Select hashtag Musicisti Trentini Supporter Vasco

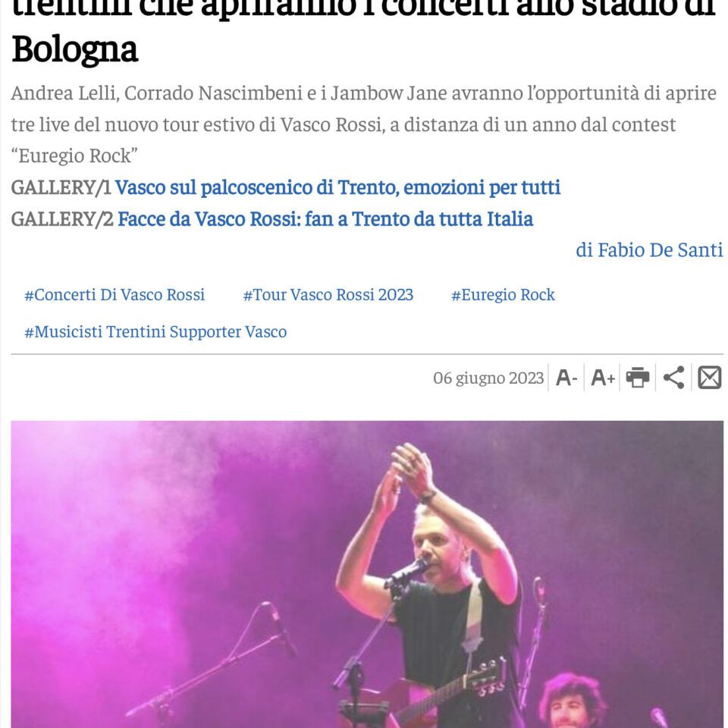pos(155,332)
